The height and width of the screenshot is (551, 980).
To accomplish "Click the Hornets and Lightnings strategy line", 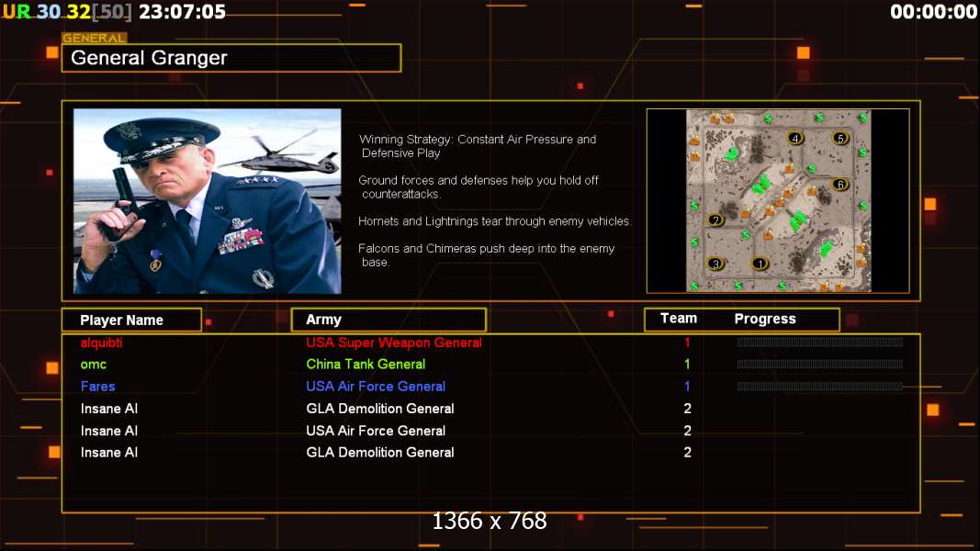I will (494, 221).
